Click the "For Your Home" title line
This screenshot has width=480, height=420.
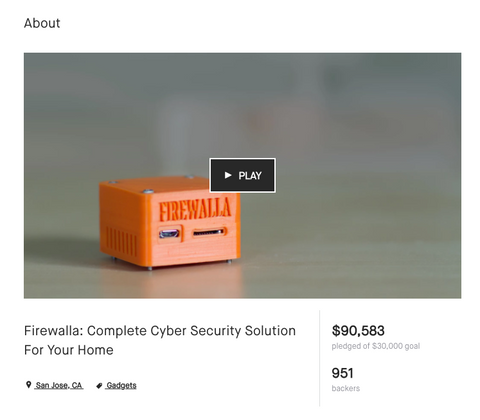tap(69, 350)
